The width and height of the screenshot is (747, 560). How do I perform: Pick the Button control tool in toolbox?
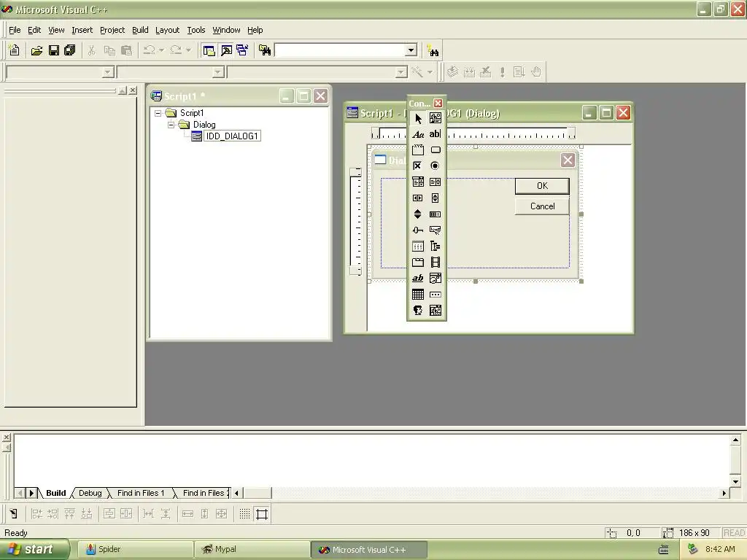(x=435, y=150)
